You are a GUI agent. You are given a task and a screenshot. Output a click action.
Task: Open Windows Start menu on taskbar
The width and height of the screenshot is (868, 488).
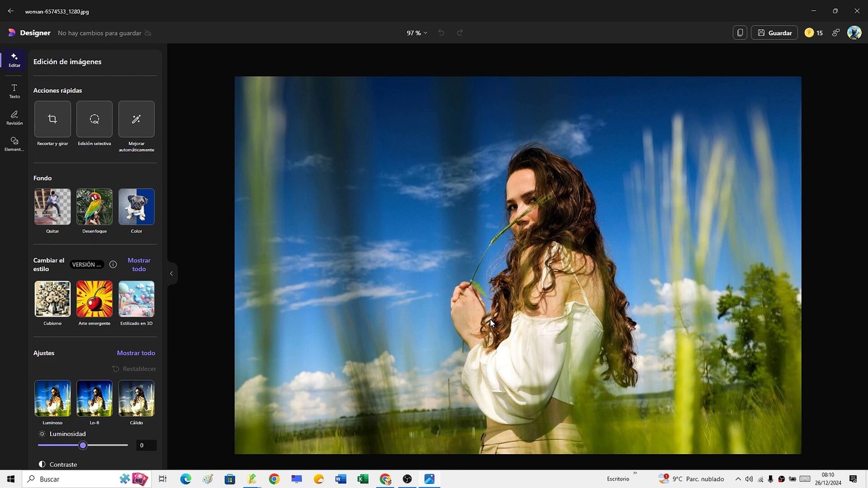tap(11, 479)
